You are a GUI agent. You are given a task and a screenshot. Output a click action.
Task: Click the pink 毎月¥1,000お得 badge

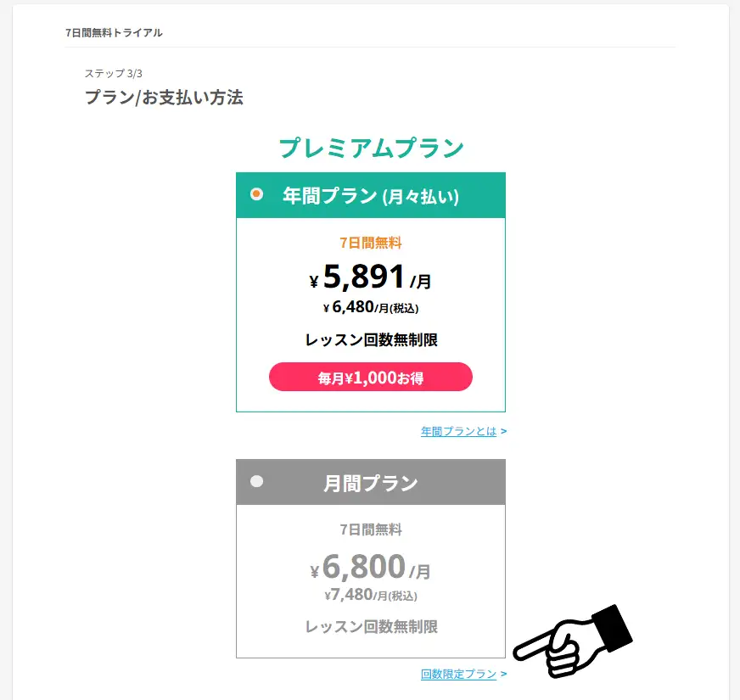click(371, 378)
